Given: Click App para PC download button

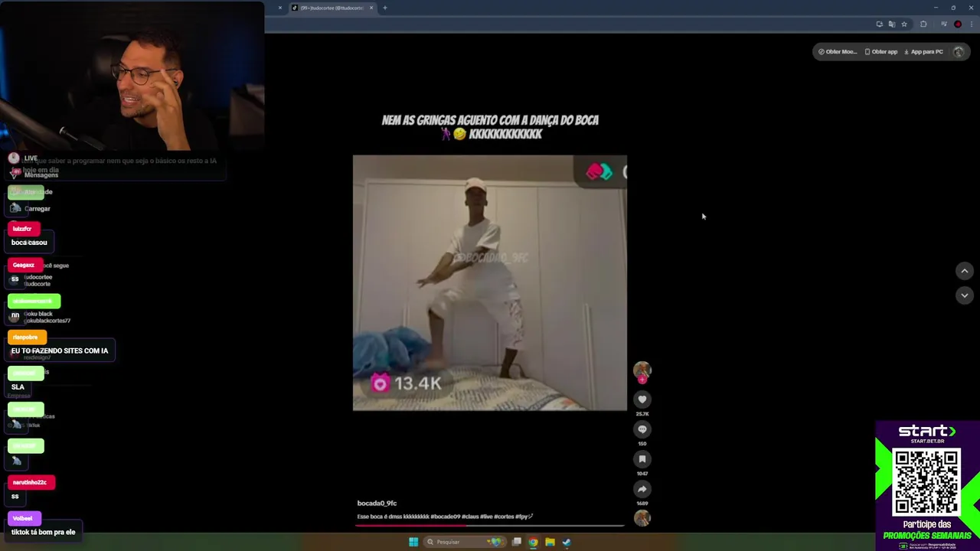Looking at the screenshot, I should click(x=923, y=51).
